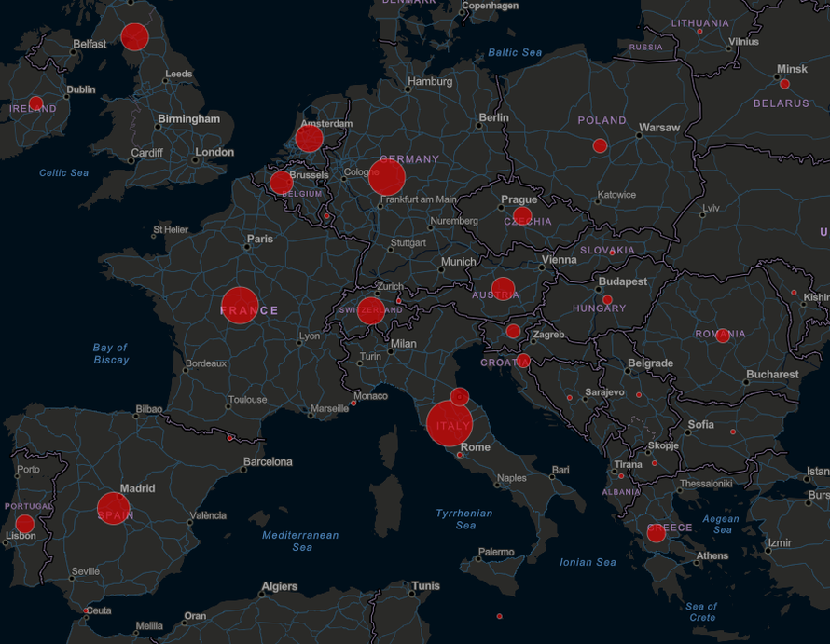Click the red bubble over Madrid
Screen dimensions: 830x644
click(x=111, y=508)
